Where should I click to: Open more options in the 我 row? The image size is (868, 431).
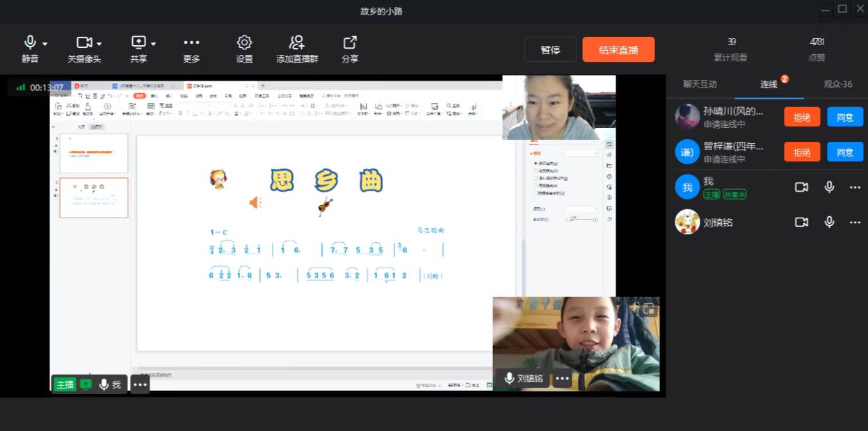click(855, 187)
